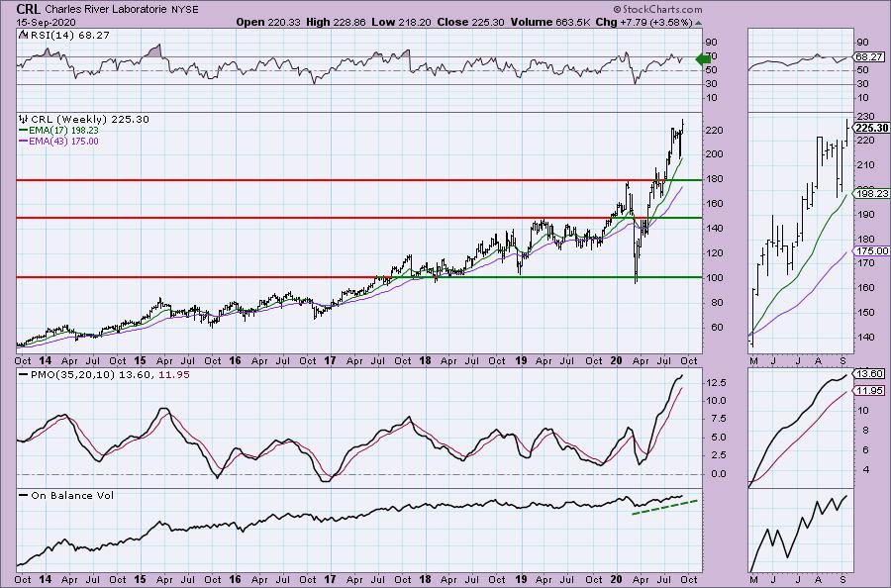Click the purple EMA(43) legend swatch line
891x588 pixels.
pyautogui.click(x=24, y=141)
